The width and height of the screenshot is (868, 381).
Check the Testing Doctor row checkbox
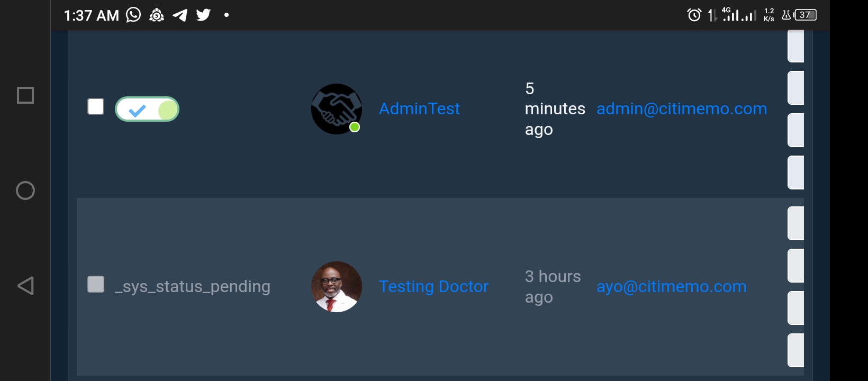(x=96, y=284)
